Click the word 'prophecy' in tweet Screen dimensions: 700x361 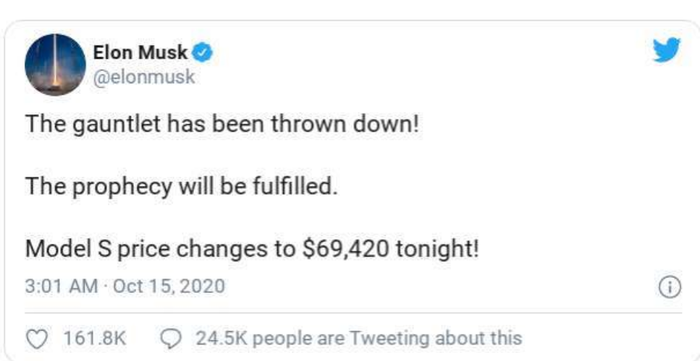pos(122,188)
